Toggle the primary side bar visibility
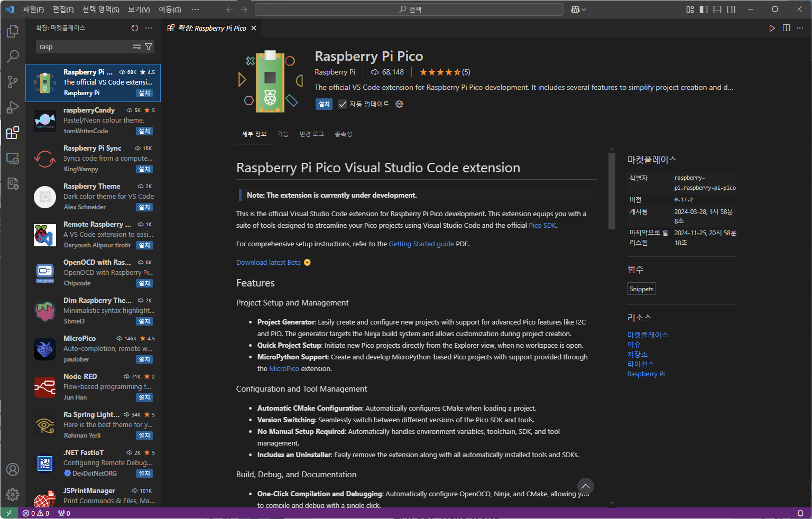The image size is (812, 519). 704,10
